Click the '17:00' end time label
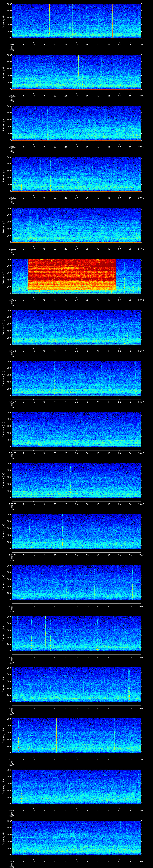153x868 pixels. 141,44
